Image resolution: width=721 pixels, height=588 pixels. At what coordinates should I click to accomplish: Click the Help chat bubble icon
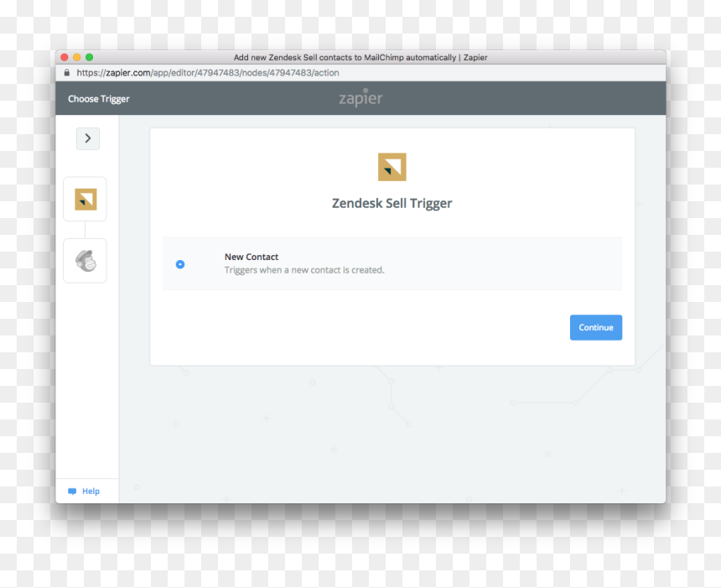(x=72, y=492)
